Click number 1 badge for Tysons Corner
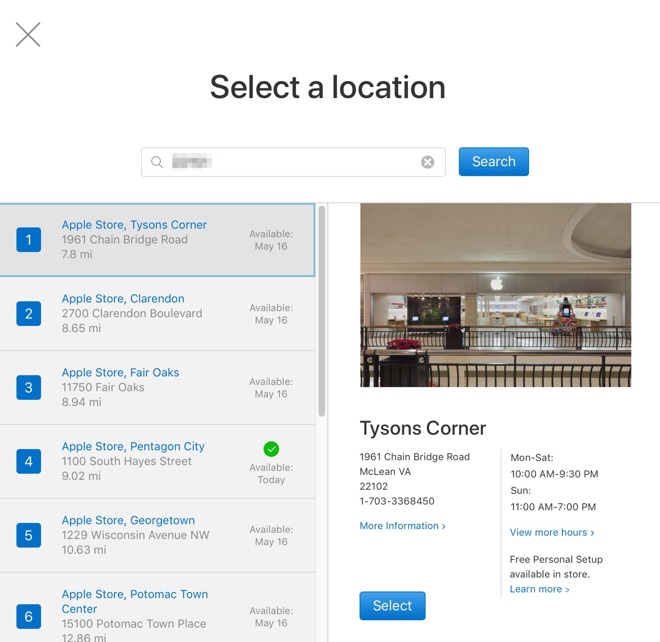 pos(29,240)
